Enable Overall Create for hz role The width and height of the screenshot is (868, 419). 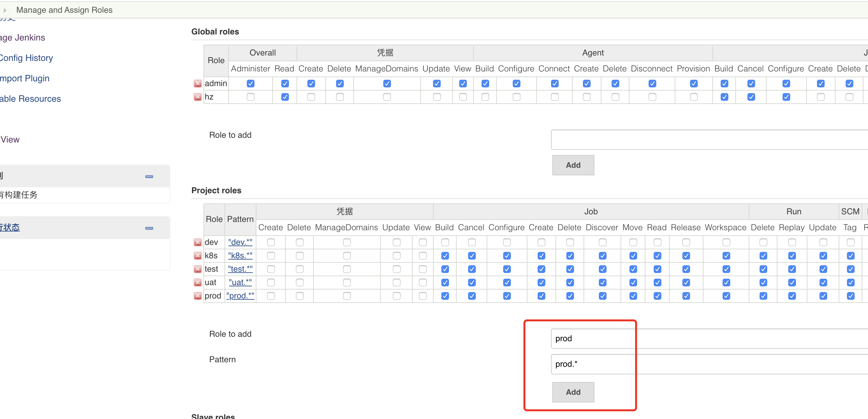click(x=311, y=97)
